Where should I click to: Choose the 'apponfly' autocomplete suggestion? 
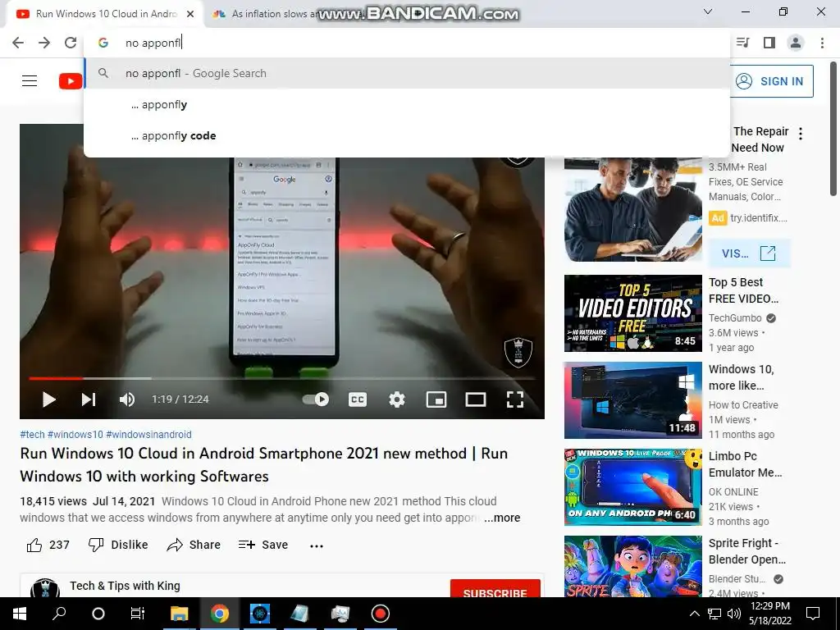pyautogui.click(x=407, y=104)
